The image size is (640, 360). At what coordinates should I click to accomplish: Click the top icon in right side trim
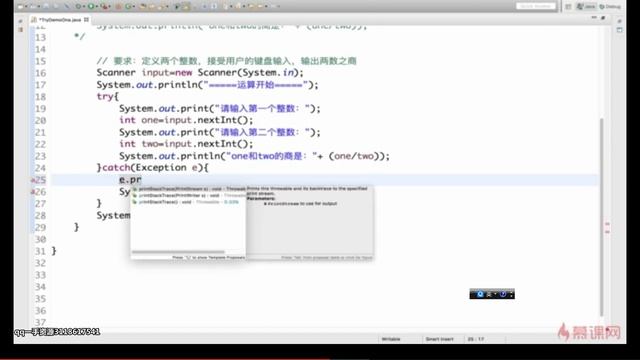tap(620, 20)
